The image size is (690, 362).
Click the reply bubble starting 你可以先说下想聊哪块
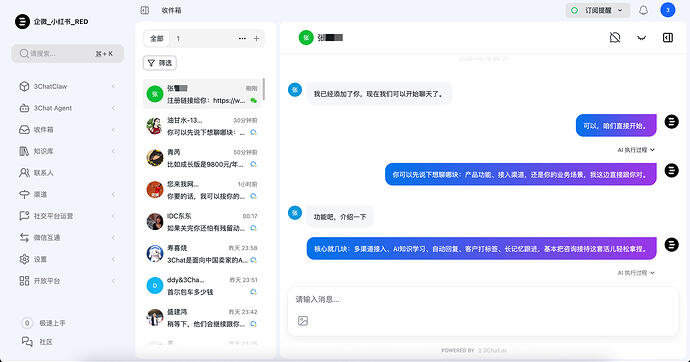tap(521, 175)
